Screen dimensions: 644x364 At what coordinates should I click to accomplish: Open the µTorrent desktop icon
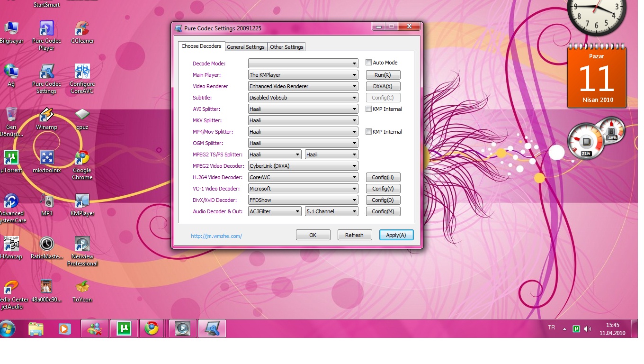pos(11,162)
